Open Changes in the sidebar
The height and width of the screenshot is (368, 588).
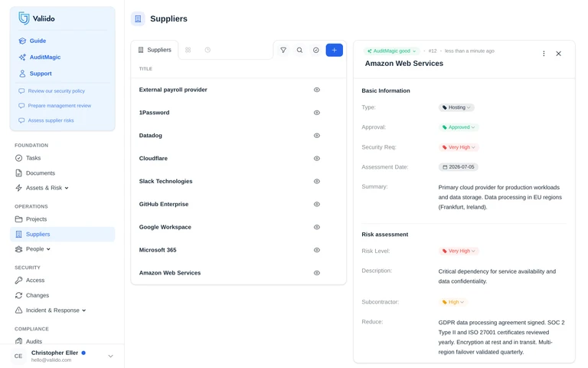click(x=32, y=295)
